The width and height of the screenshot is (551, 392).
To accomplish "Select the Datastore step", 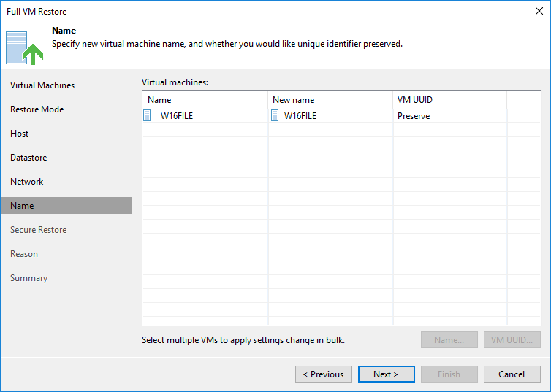I will pos(28,158).
